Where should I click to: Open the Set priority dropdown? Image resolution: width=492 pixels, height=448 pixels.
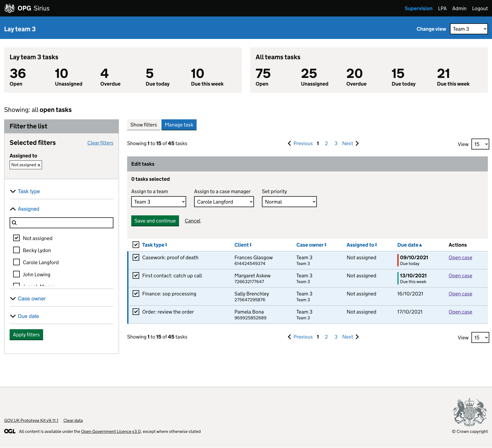point(289,202)
